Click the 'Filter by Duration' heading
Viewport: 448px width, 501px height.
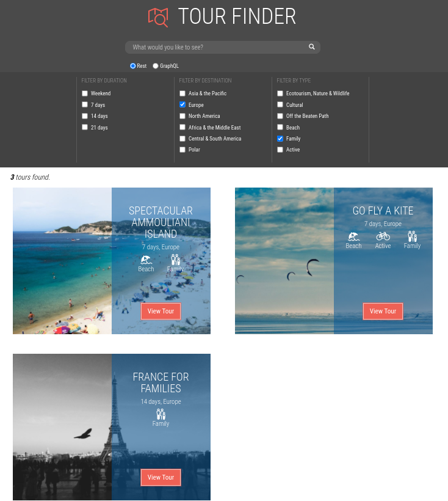pos(104,81)
